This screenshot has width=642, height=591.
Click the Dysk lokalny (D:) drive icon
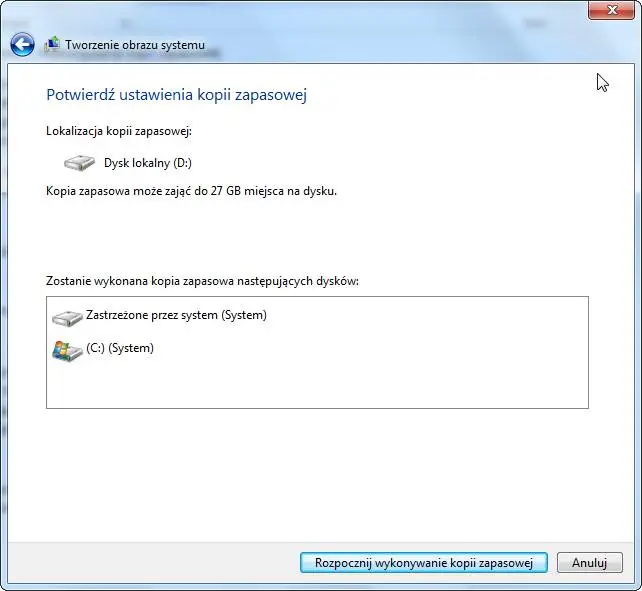(x=79, y=162)
